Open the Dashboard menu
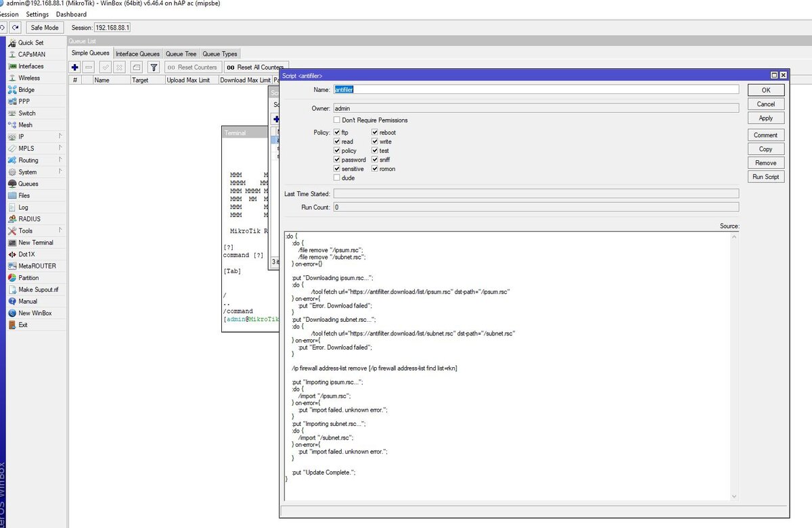The image size is (812, 528). 71,14
